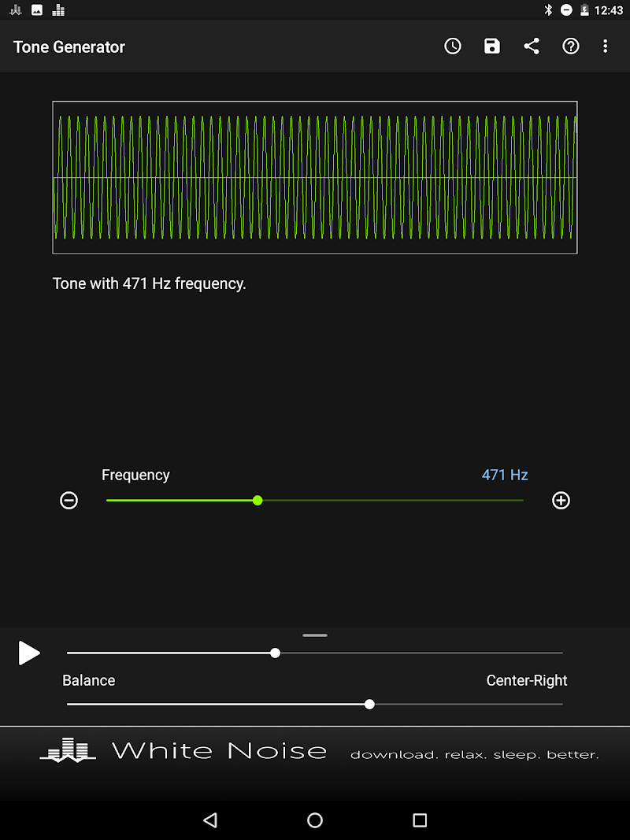Click the volume slider handle beside play
This screenshot has width=630, height=840.
275,653
